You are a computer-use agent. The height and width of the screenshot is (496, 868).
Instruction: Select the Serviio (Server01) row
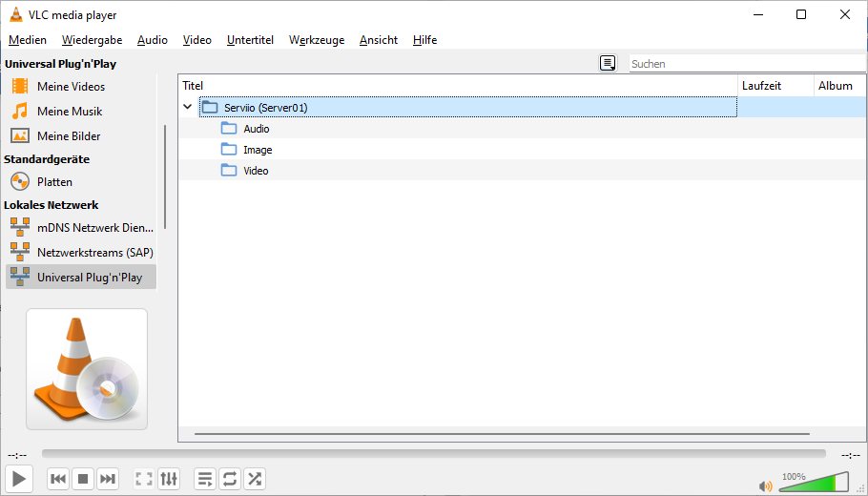[x=467, y=107]
